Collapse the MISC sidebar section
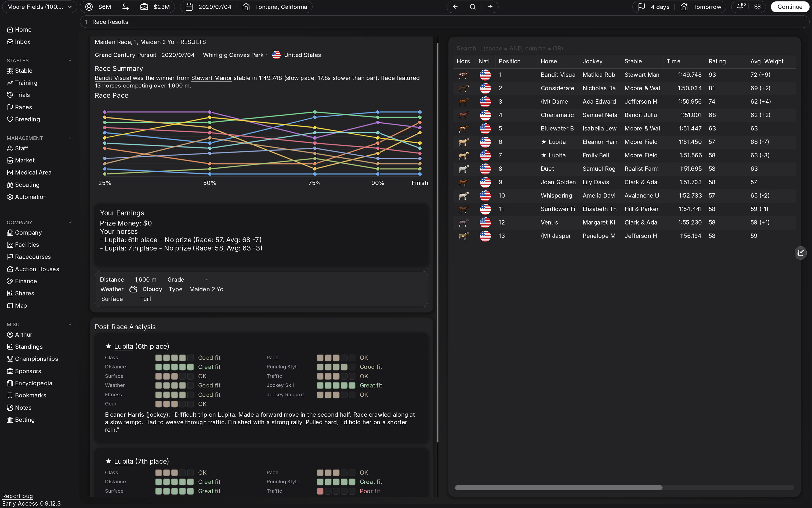This screenshot has width=812, height=508. (x=70, y=324)
